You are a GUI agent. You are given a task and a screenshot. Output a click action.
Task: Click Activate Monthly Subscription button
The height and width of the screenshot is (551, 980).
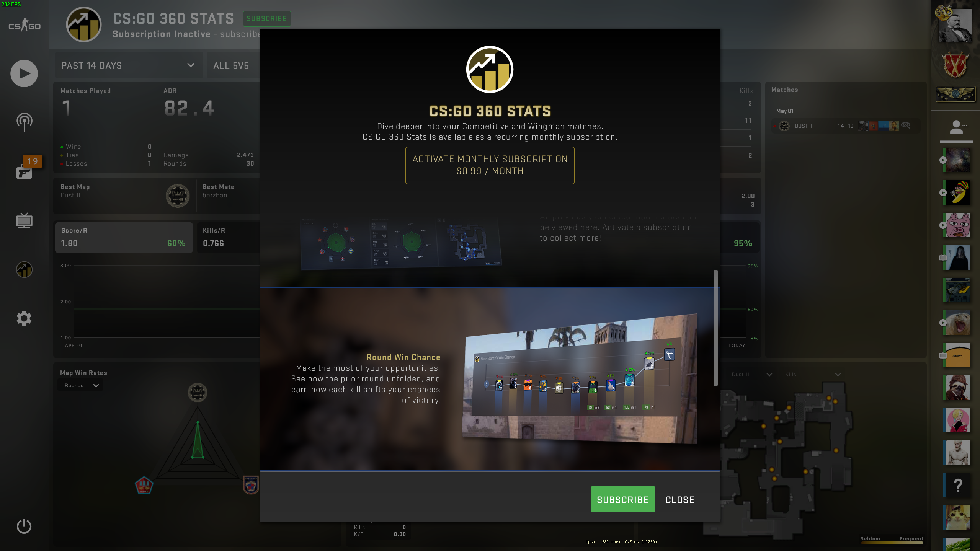[489, 165]
